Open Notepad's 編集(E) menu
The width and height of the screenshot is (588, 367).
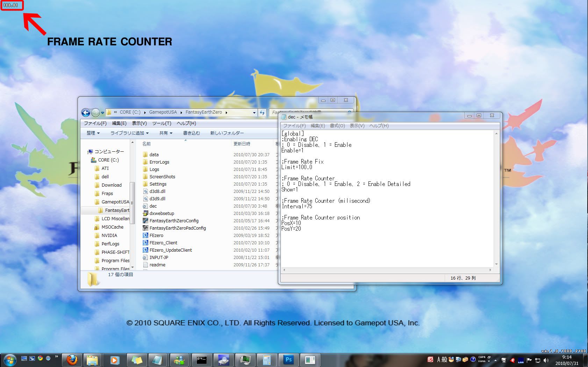tap(318, 125)
